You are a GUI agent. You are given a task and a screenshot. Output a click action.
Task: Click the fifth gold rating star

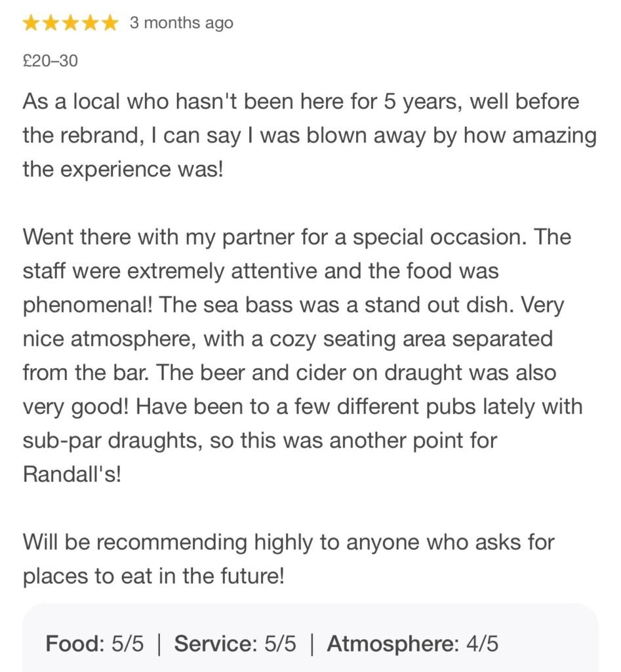pyautogui.click(x=110, y=24)
